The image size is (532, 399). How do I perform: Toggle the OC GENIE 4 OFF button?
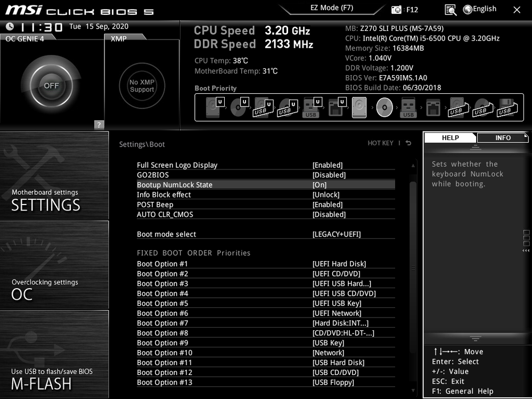(51, 86)
